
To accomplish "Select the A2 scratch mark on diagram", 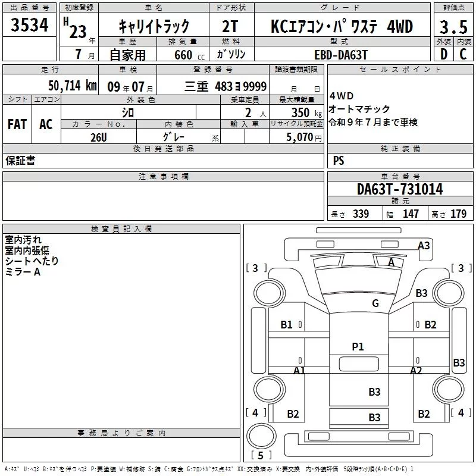I will pos(416,370).
